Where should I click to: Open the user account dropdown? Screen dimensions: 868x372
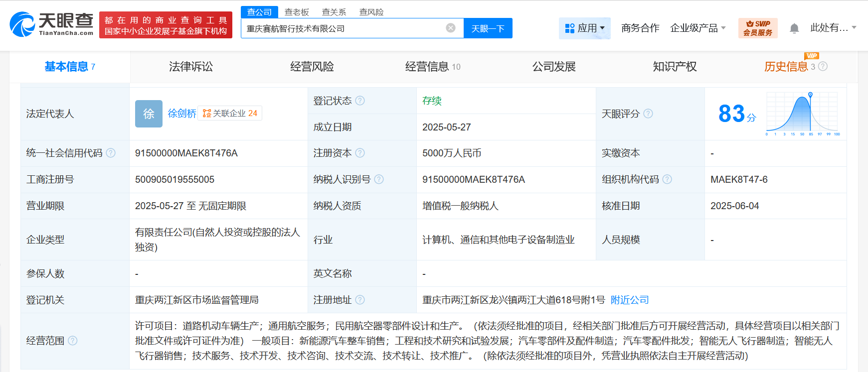coord(833,28)
